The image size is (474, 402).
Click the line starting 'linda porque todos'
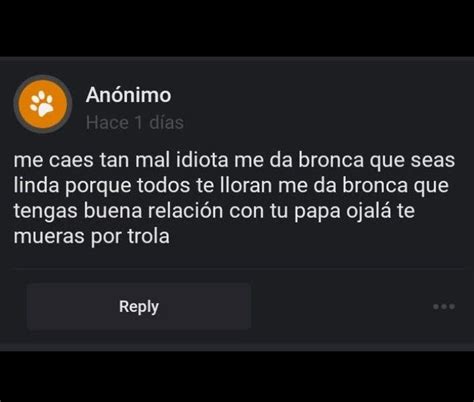tap(231, 186)
